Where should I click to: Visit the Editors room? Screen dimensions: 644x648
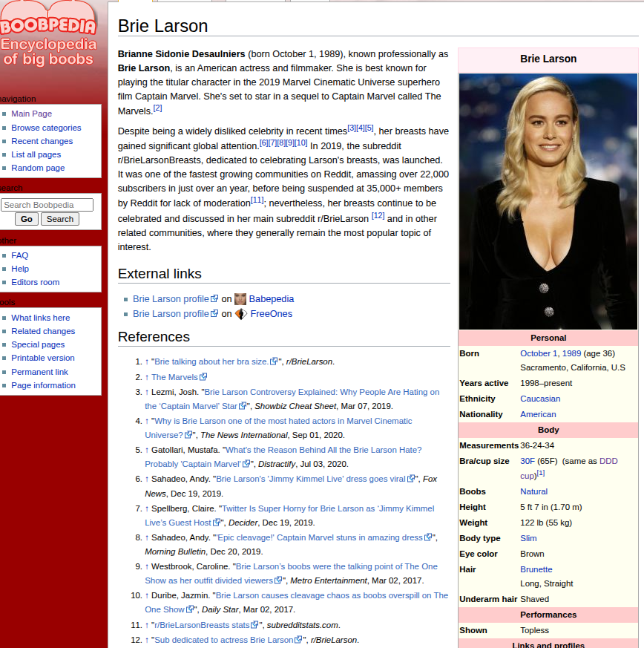[x=35, y=282]
